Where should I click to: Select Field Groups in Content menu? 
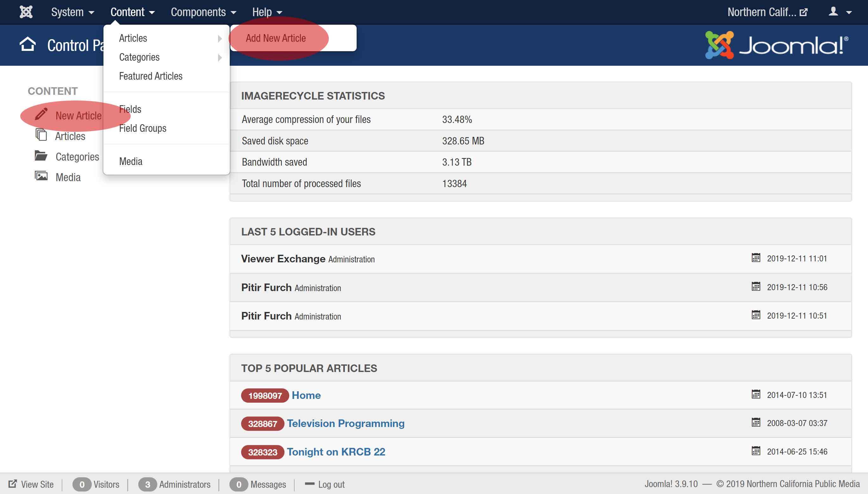[x=143, y=129]
